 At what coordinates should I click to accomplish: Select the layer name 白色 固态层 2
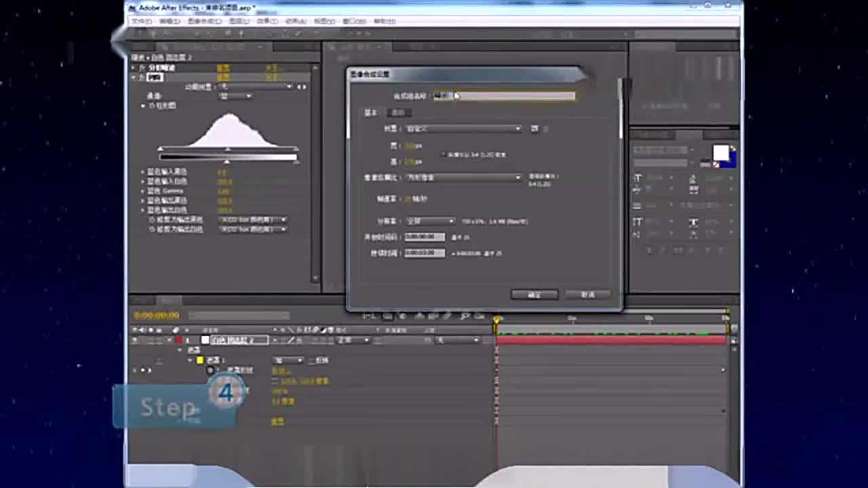point(240,340)
